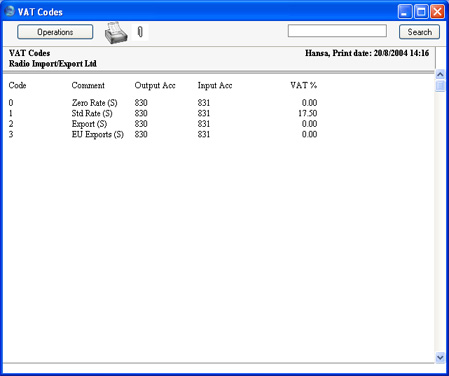Click code 2 in the Code column
Image resolution: width=449 pixels, height=376 pixels.
(11, 124)
